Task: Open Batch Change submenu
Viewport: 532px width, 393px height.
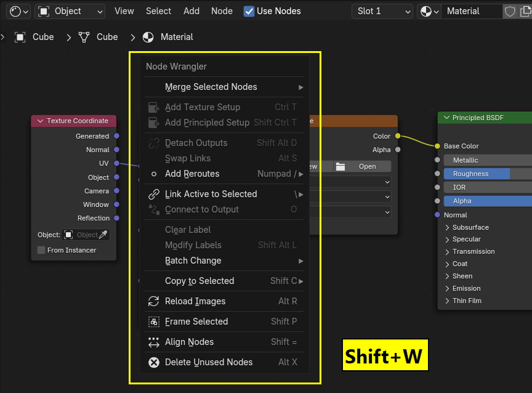Action: pos(224,261)
